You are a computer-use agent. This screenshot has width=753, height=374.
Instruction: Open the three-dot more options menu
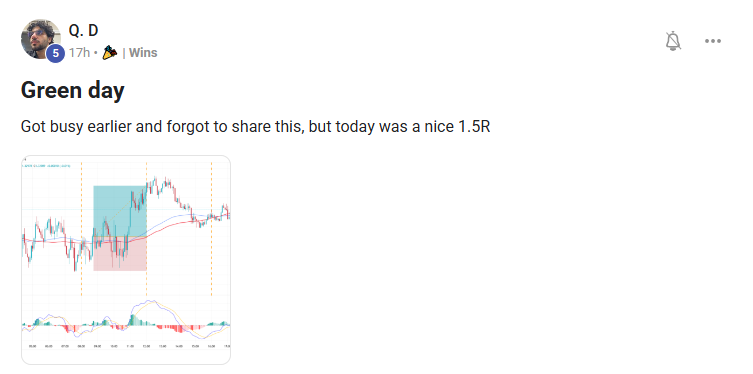pos(713,41)
